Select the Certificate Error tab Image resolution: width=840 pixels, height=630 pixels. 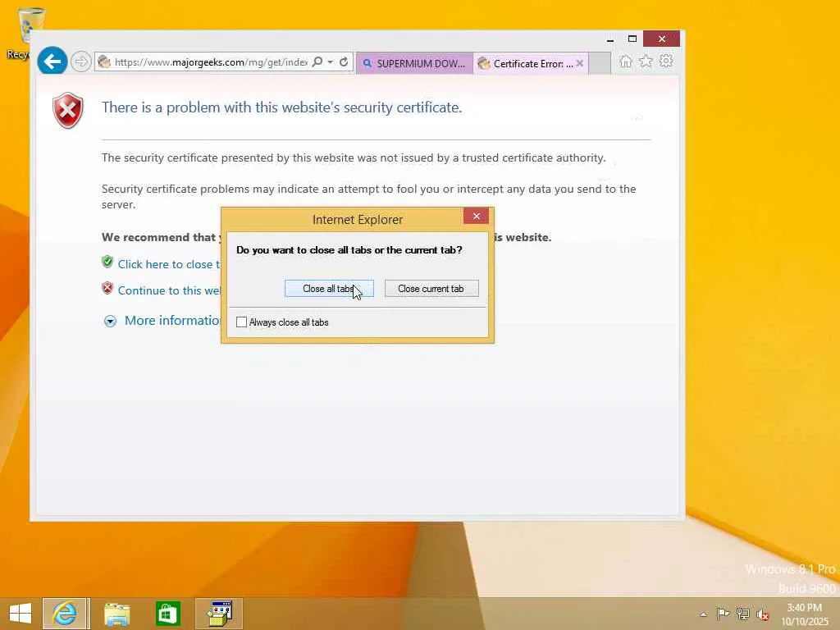[x=531, y=63]
